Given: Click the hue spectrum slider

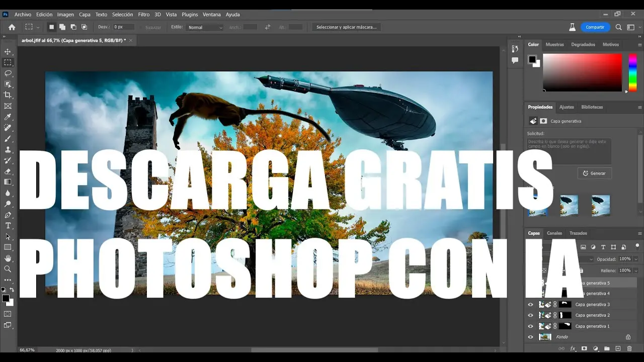Looking at the screenshot, I should click(x=632, y=72).
